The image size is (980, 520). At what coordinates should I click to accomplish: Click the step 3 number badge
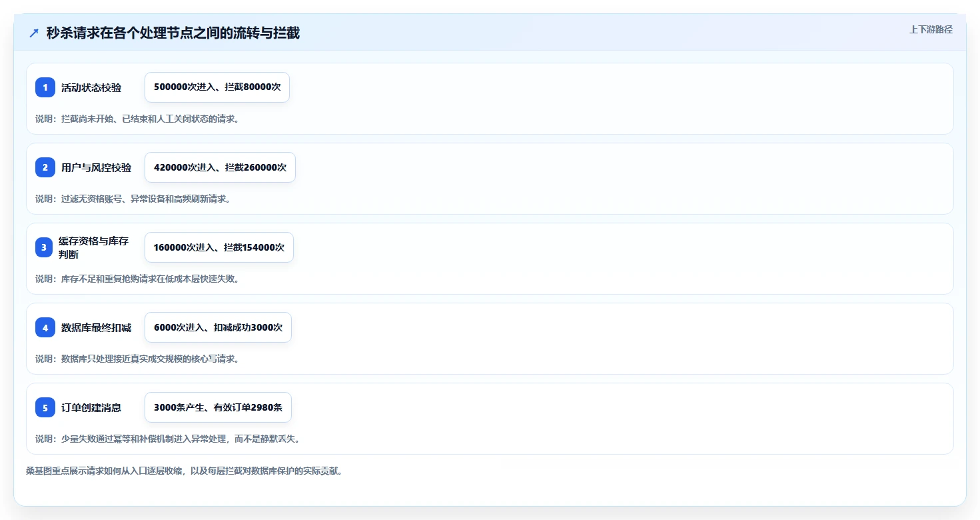[44, 247]
